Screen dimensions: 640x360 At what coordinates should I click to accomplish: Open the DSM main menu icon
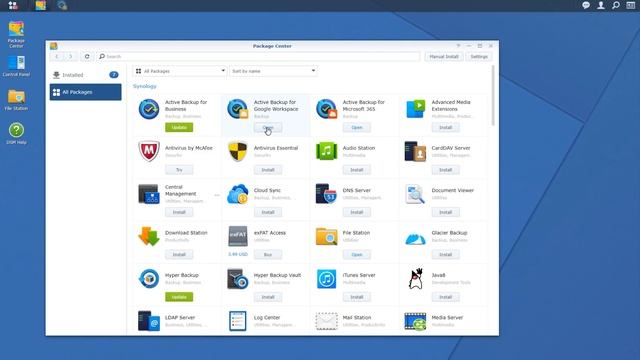pos(13,5)
